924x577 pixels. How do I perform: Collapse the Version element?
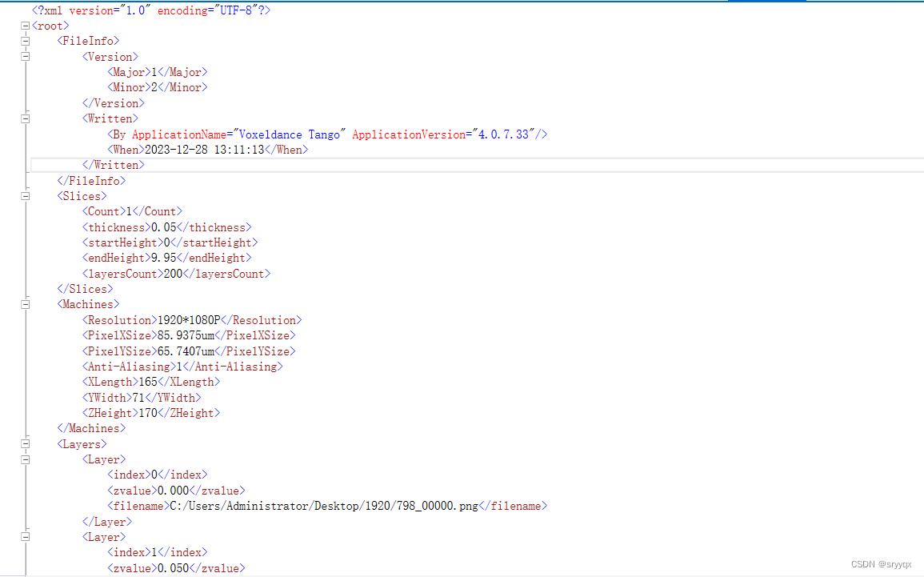click(25, 56)
